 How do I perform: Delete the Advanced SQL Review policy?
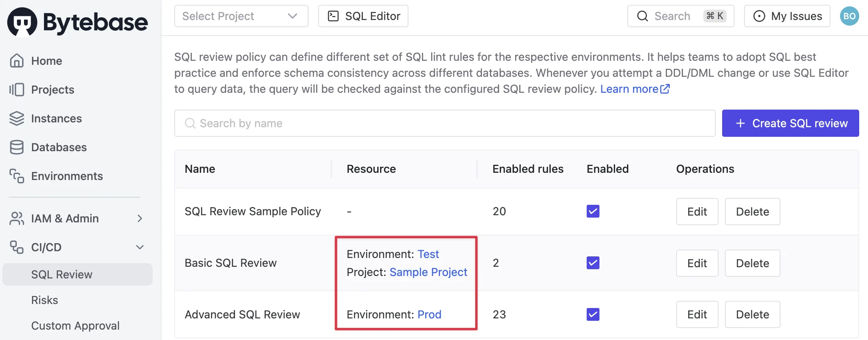pos(753,314)
